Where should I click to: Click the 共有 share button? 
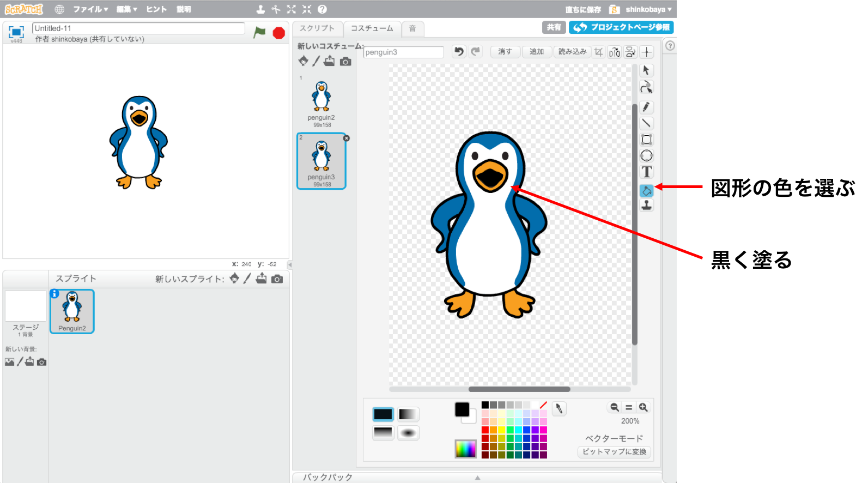[x=554, y=27]
